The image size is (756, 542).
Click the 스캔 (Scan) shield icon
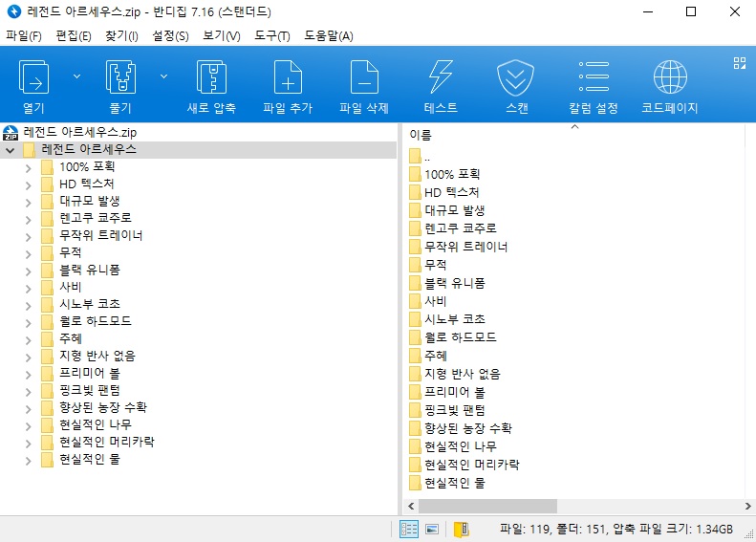[515, 77]
